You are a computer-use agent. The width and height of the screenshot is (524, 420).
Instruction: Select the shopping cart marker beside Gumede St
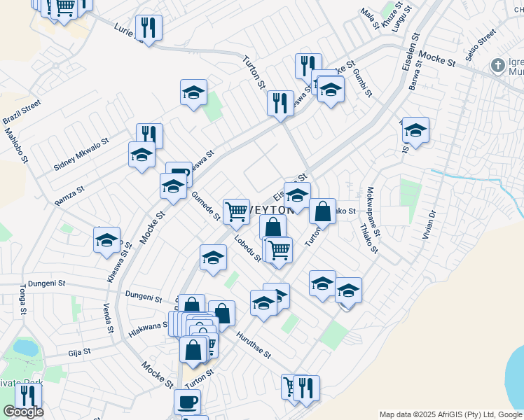coord(236,211)
